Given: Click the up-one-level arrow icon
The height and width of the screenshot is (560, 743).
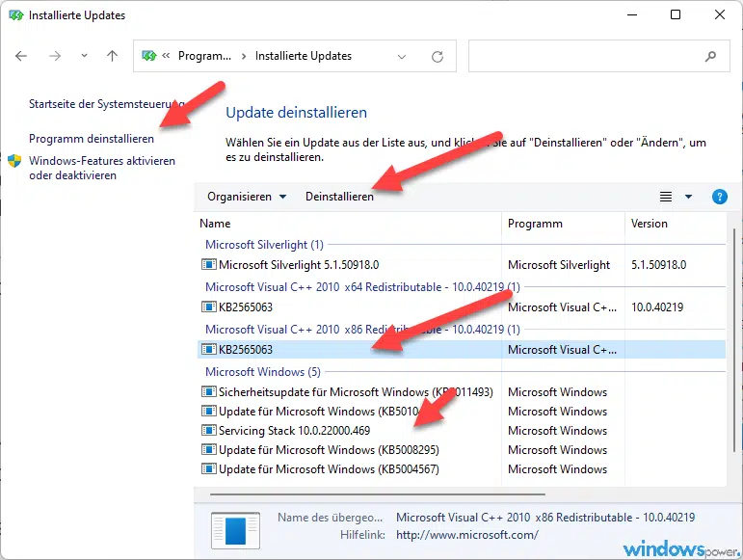Looking at the screenshot, I should [112, 57].
